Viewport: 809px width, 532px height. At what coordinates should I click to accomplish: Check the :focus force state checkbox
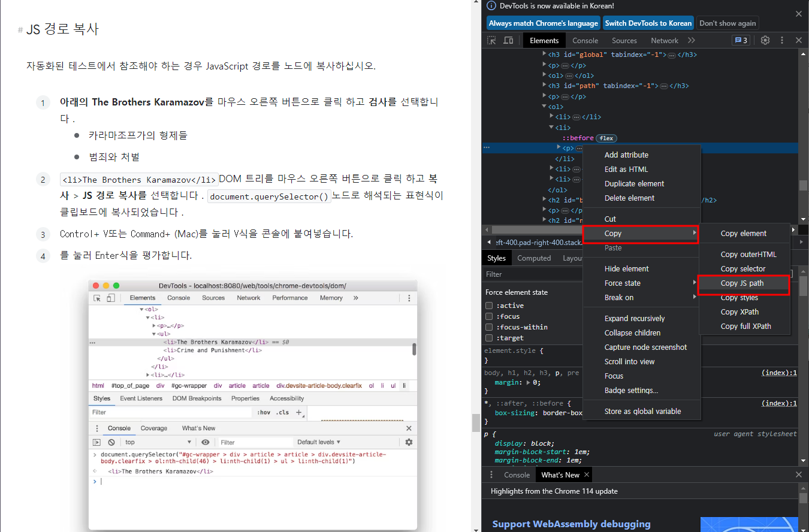[x=490, y=316]
